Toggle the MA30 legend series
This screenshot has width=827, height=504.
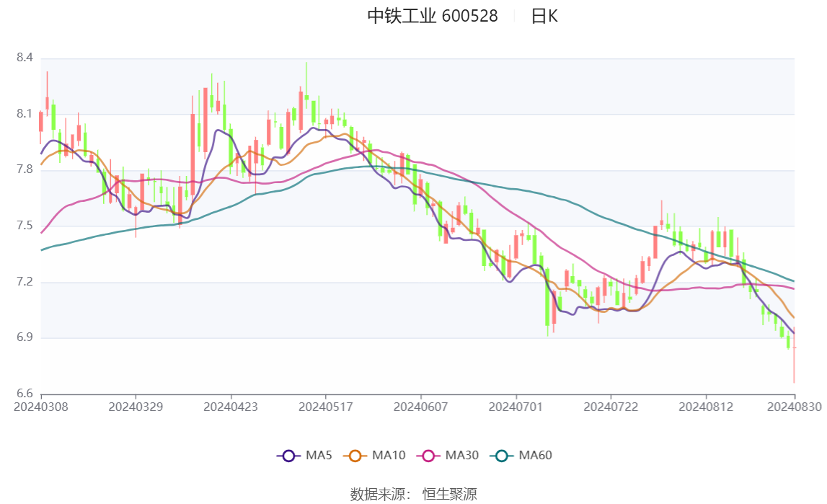pos(448,456)
